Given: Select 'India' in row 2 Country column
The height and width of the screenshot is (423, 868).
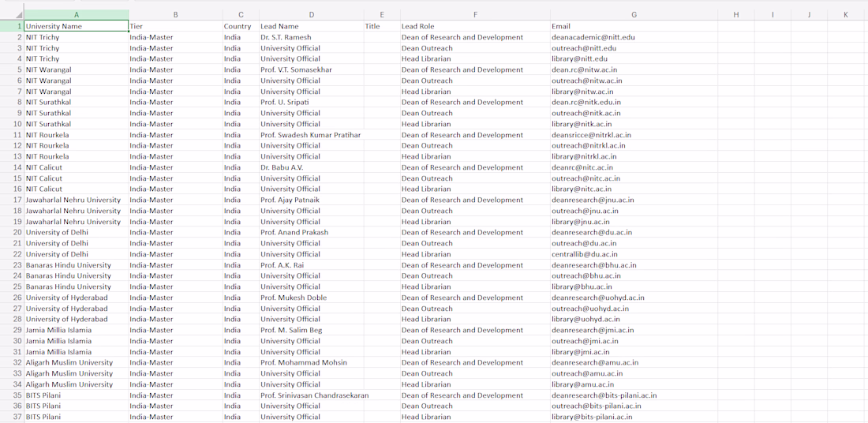Looking at the screenshot, I should pos(241,37).
